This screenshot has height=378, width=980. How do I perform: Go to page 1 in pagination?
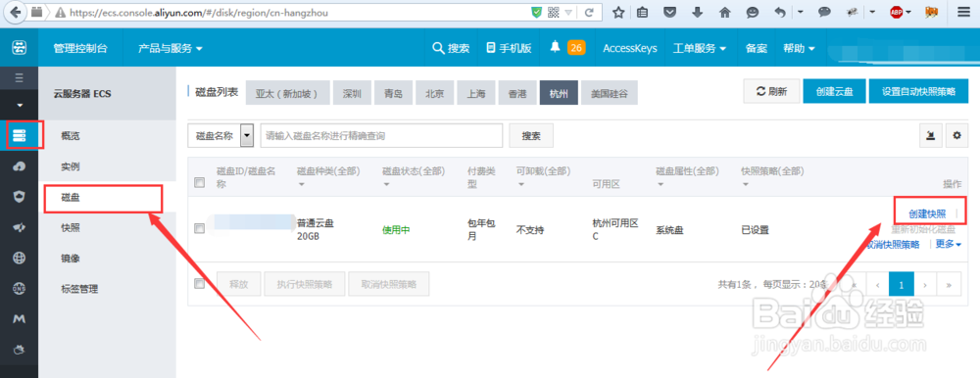(902, 284)
